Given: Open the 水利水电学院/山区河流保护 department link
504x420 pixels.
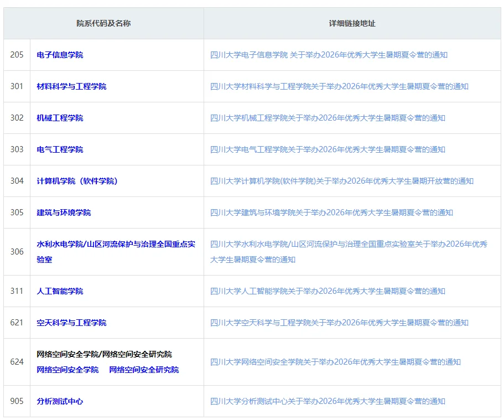Looking at the screenshot, I should 116,252.
